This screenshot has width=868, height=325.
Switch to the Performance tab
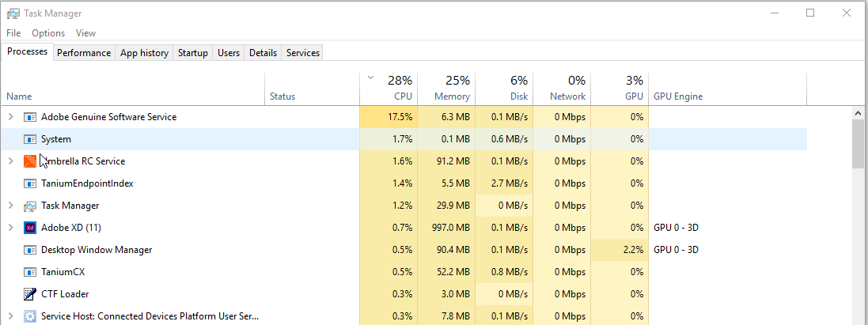84,53
